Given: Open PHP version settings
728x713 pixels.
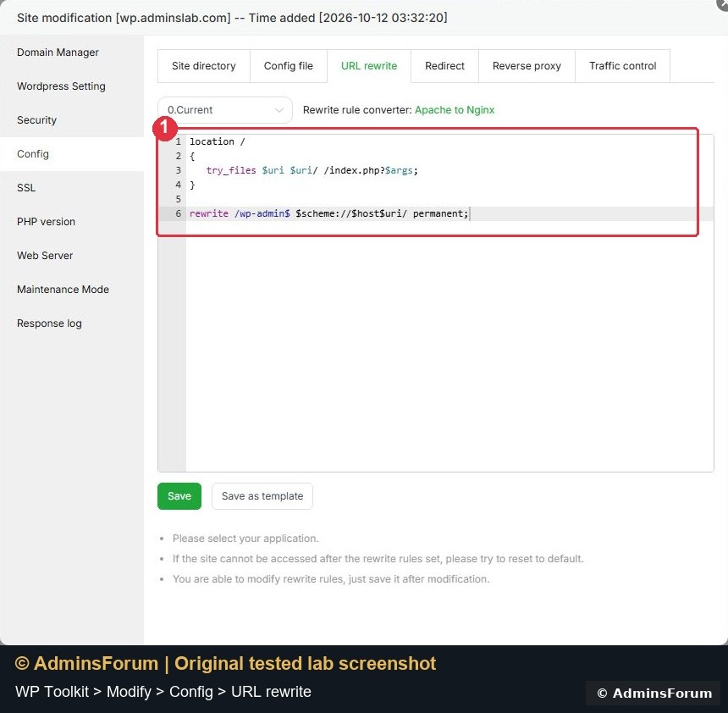Looking at the screenshot, I should 46,222.
